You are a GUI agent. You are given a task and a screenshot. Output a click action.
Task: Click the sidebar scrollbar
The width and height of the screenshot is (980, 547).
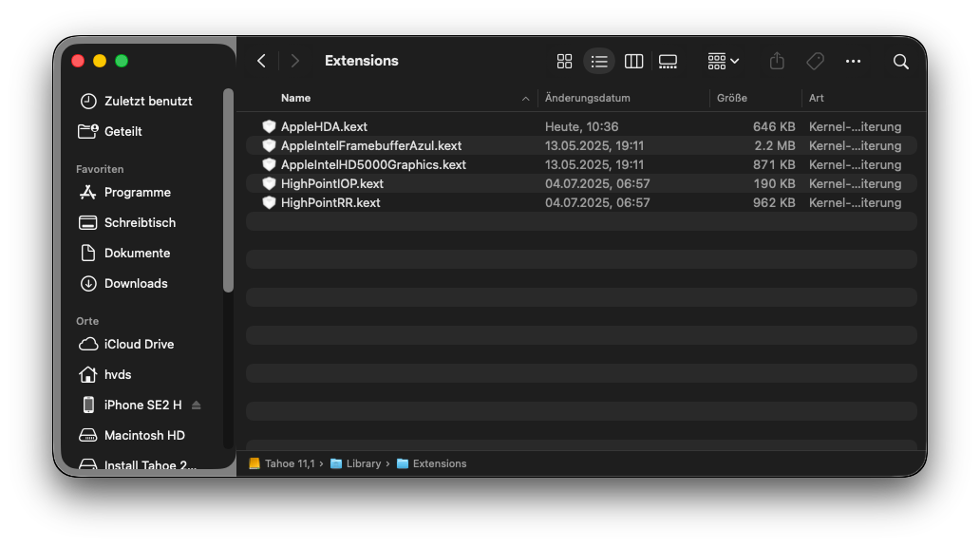tap(228, 190)
